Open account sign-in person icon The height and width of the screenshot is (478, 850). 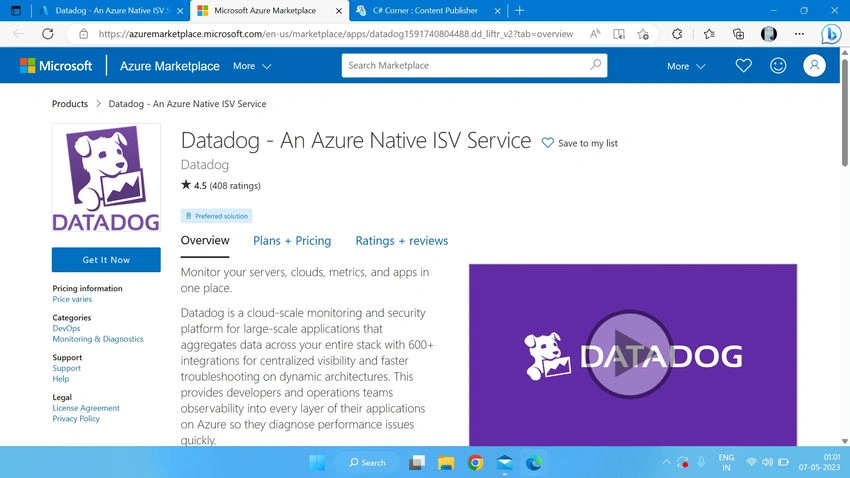[x=814, y=66]
